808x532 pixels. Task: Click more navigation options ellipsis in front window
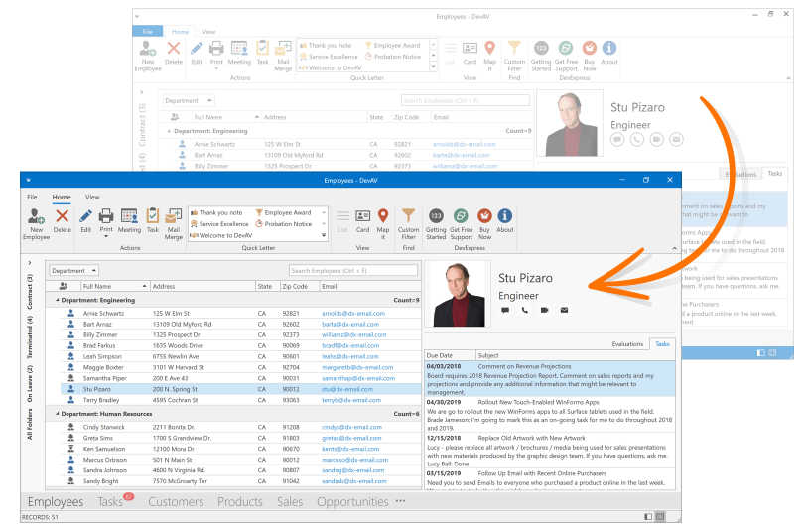pos(400,501)
